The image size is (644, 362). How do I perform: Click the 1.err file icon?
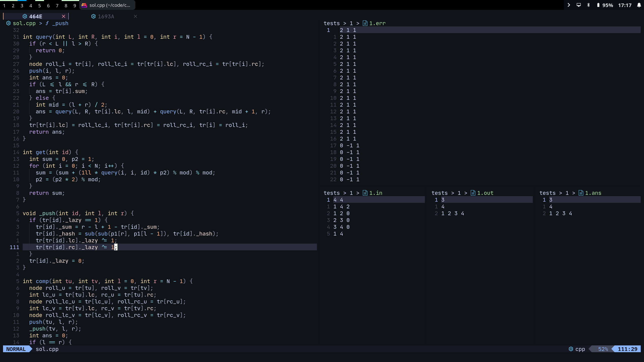tap(365, 23)
